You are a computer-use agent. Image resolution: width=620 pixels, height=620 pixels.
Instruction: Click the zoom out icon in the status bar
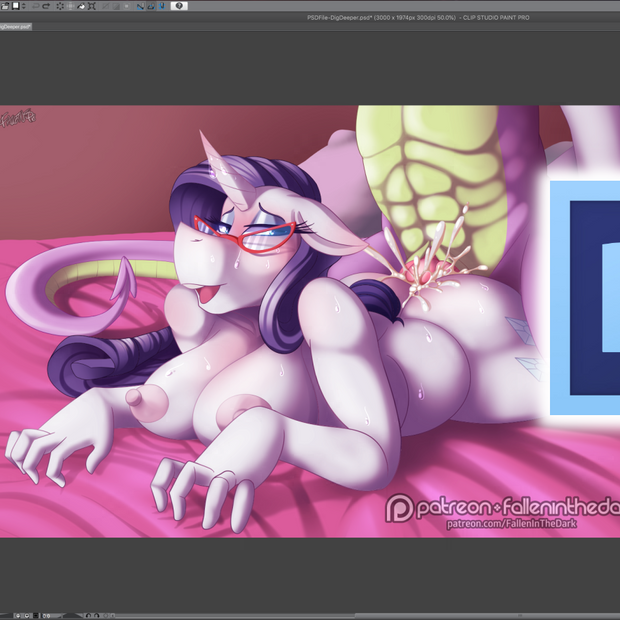click(18, 616)
